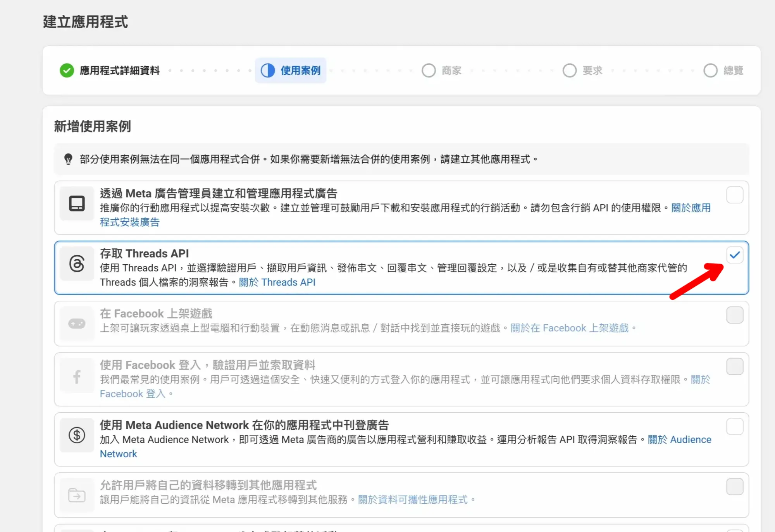The image size is (775, 532).
Task: Select the 使用案例 step tab
Action: click(x=291, y=71)
